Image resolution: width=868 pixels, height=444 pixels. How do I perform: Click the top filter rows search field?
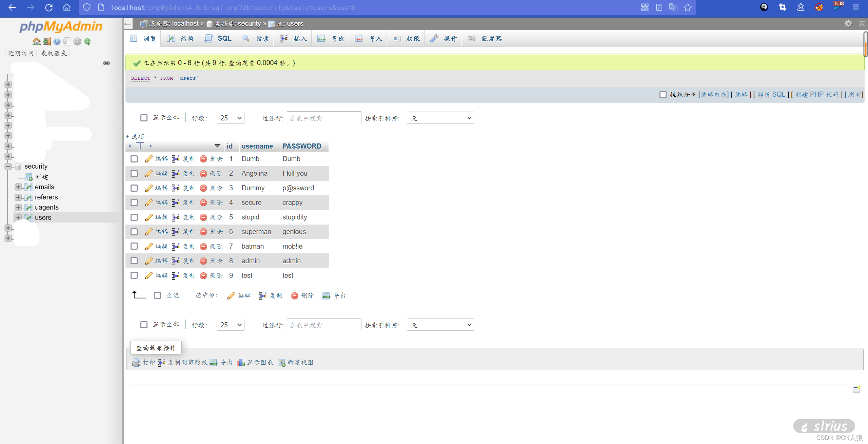click(x=324, y=118)
